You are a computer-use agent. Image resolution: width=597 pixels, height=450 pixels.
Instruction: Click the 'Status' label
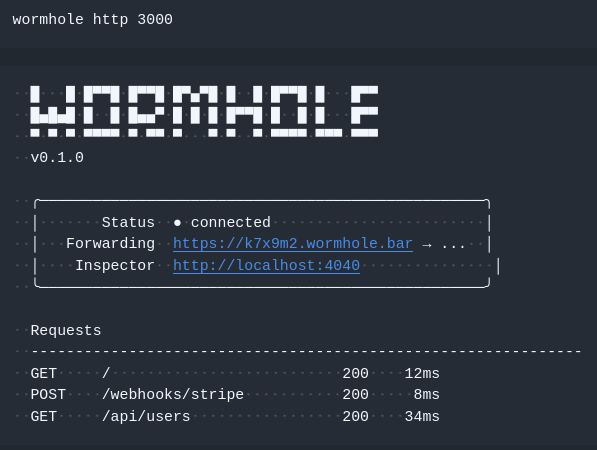128,222
